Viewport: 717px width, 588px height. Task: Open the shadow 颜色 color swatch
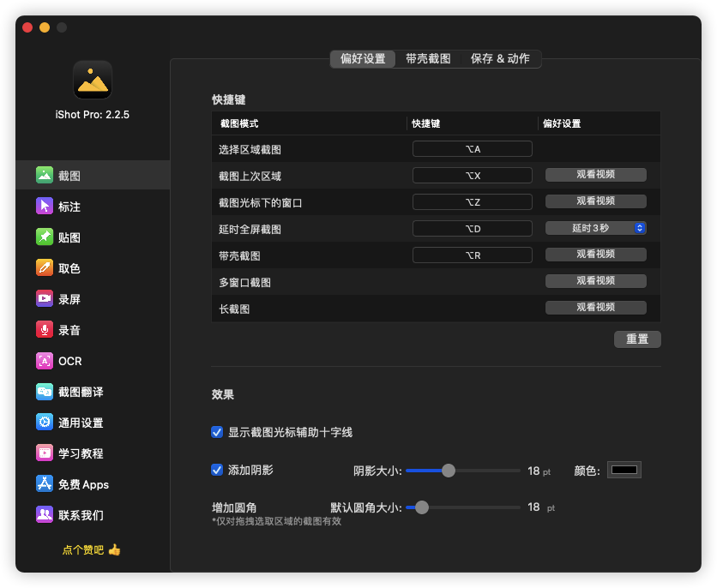623,469
